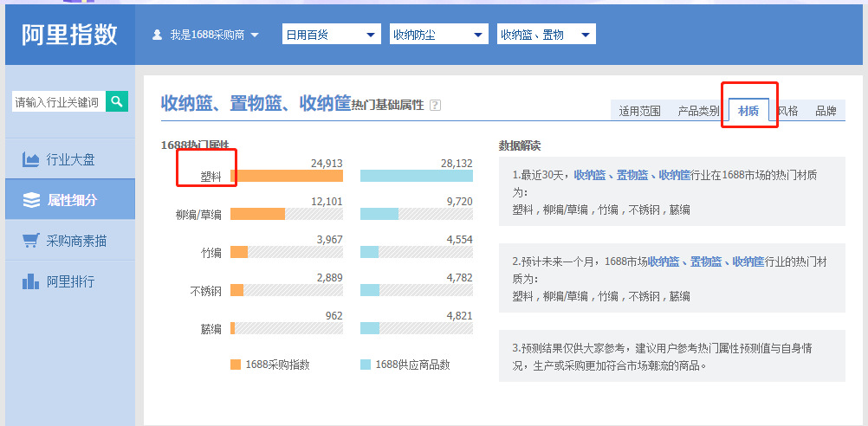Click the 采购商素描 shopping cart icon
The image size is (868, 426).
30,241
